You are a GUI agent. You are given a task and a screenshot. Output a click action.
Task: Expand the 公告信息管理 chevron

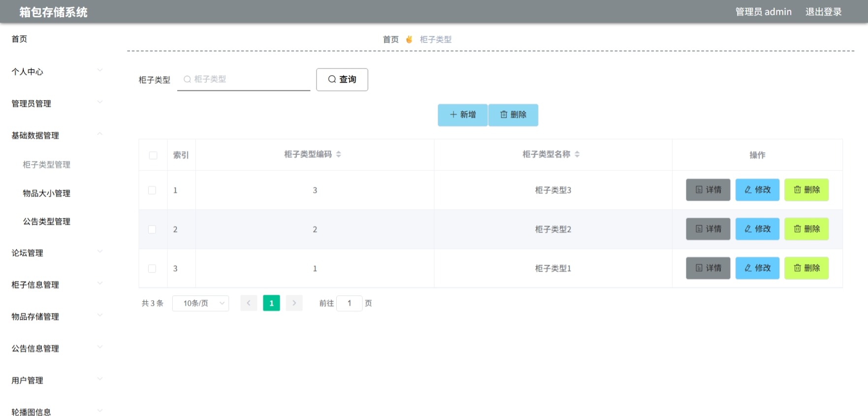pyautogui.click(x=100, y=347)
